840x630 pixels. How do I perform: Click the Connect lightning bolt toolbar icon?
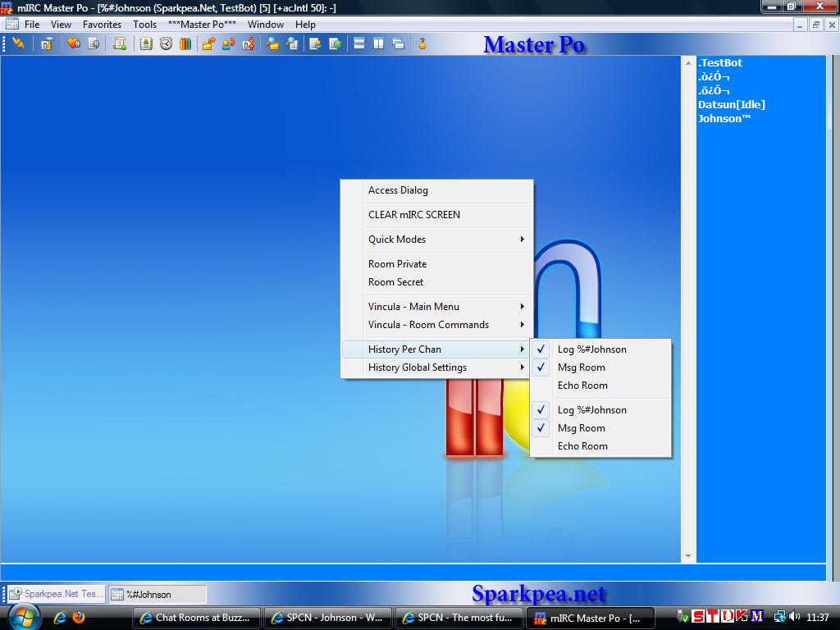(x=18, y=43)
